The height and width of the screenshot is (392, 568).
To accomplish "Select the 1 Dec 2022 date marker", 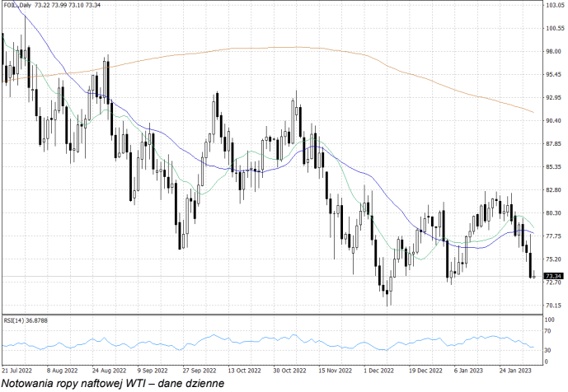I will click(x=380, y=371).
